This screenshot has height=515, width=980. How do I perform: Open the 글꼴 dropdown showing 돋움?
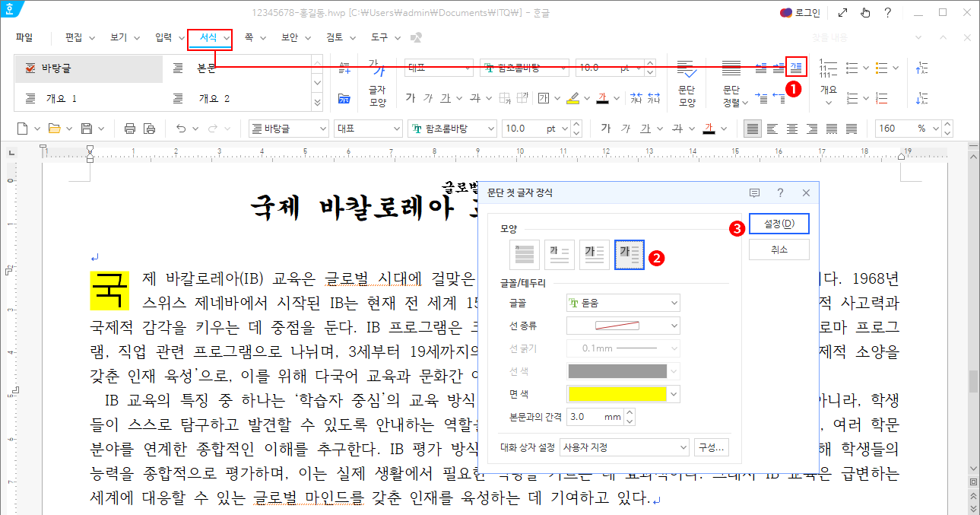click(623, 302)
